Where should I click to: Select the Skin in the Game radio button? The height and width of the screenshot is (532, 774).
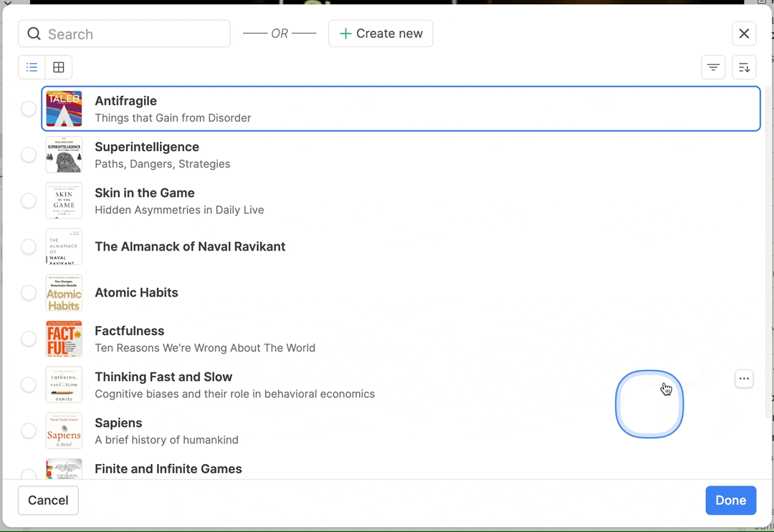pyautogui.click(x=29, y=200)
